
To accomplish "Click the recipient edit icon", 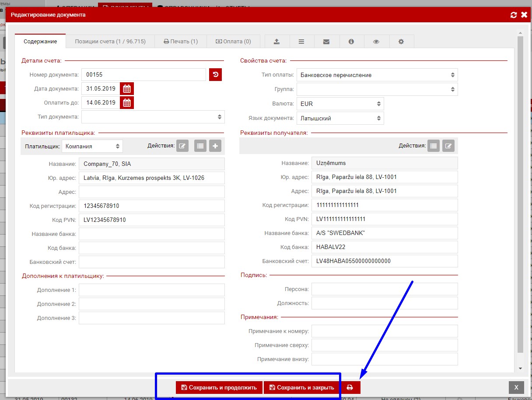I will point(448,146).
